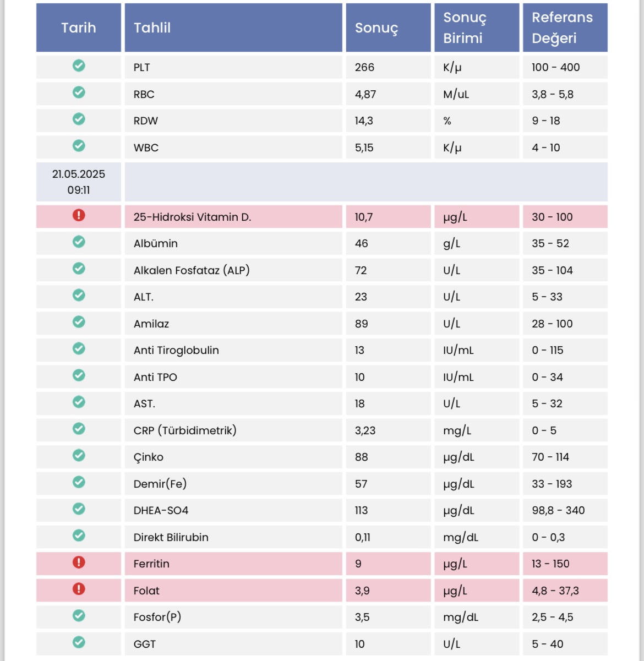
Task: Select the 21.05.2025 09:11 date row
Action: tap(322, 182)
